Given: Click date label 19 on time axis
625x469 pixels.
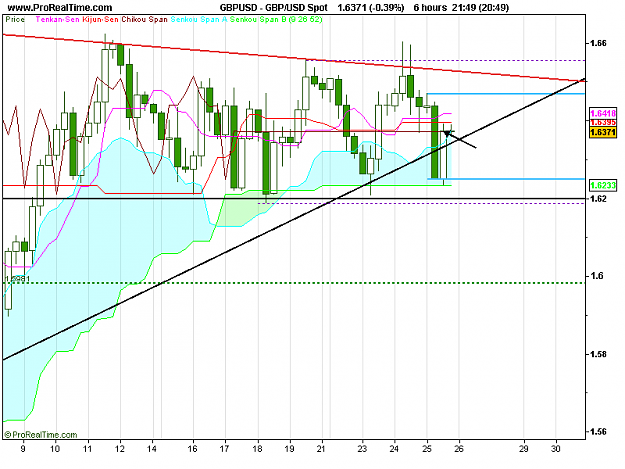Looking at the screenshot, I should click(x=290, y=449).
